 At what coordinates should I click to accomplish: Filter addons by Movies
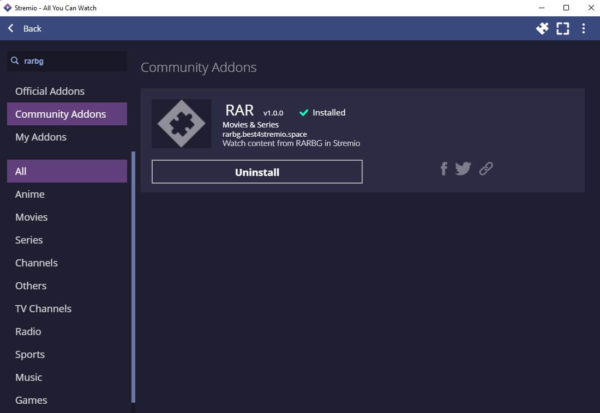click(x=67, y=217)
